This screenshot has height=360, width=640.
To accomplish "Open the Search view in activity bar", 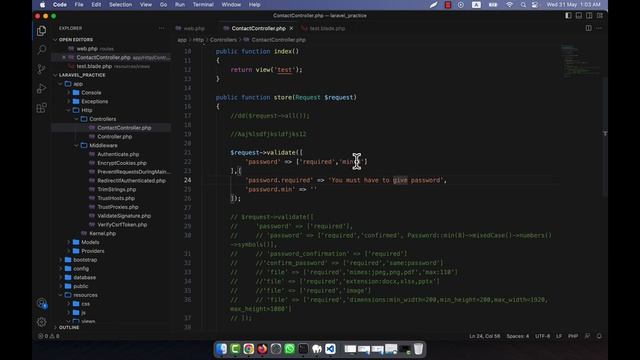I will (41, 50).
